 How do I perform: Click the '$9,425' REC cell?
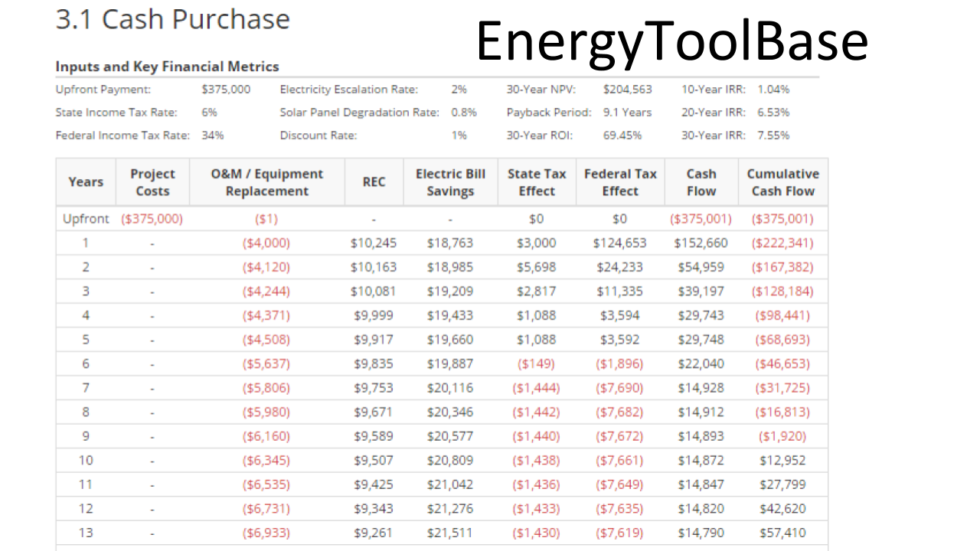[374, 484]
